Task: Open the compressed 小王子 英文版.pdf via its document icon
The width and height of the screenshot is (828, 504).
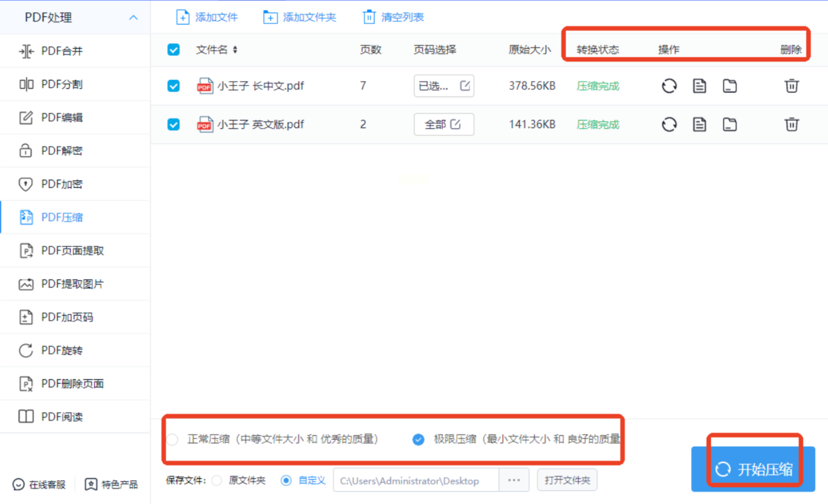Action: point(699,124)
